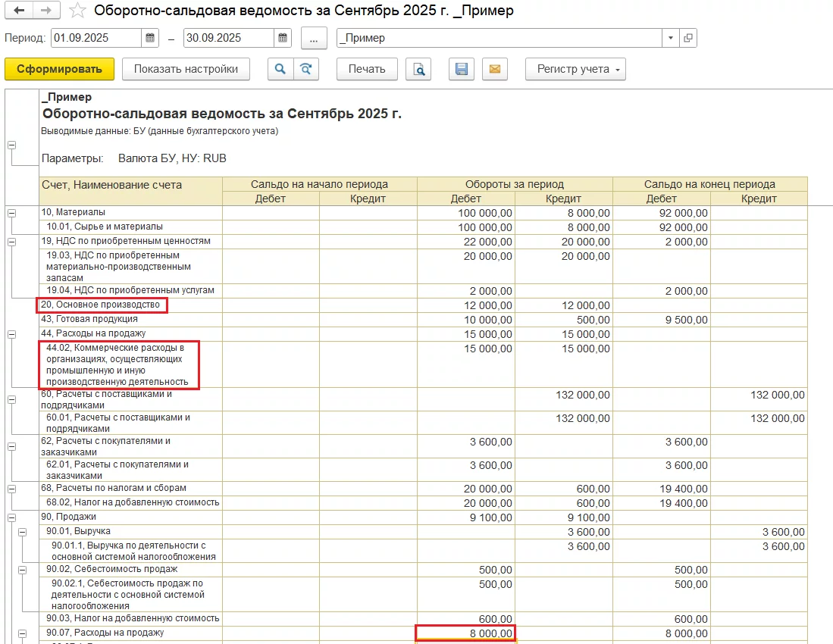Open calendar for period start date

(x=151, y=38)
